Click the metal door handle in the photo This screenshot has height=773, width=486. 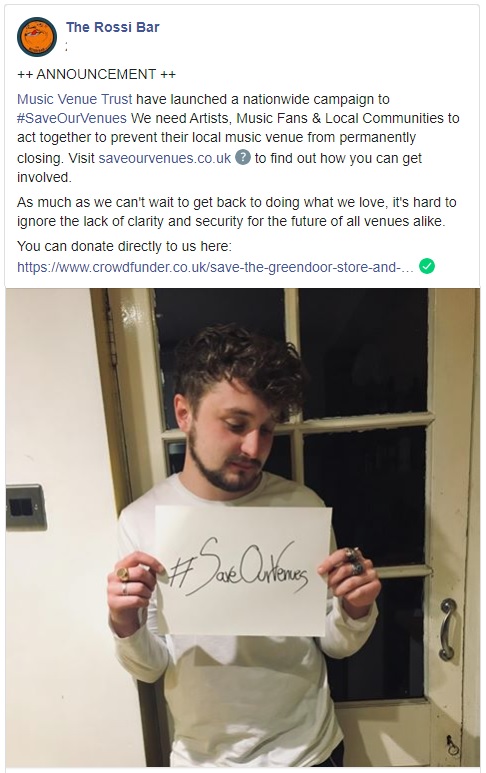(447, 629)
